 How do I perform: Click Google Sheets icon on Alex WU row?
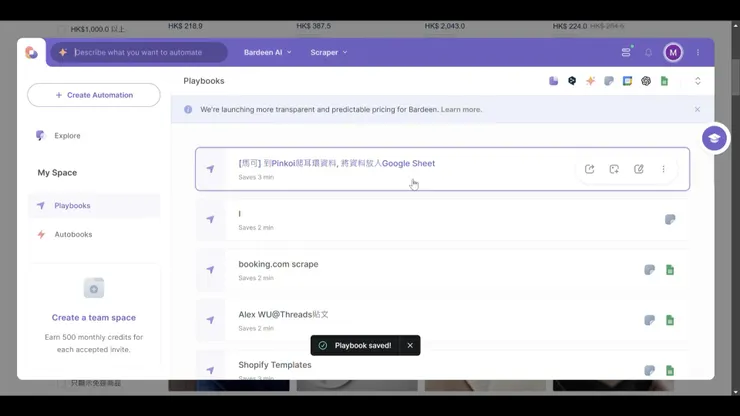[x=670, y=320]
